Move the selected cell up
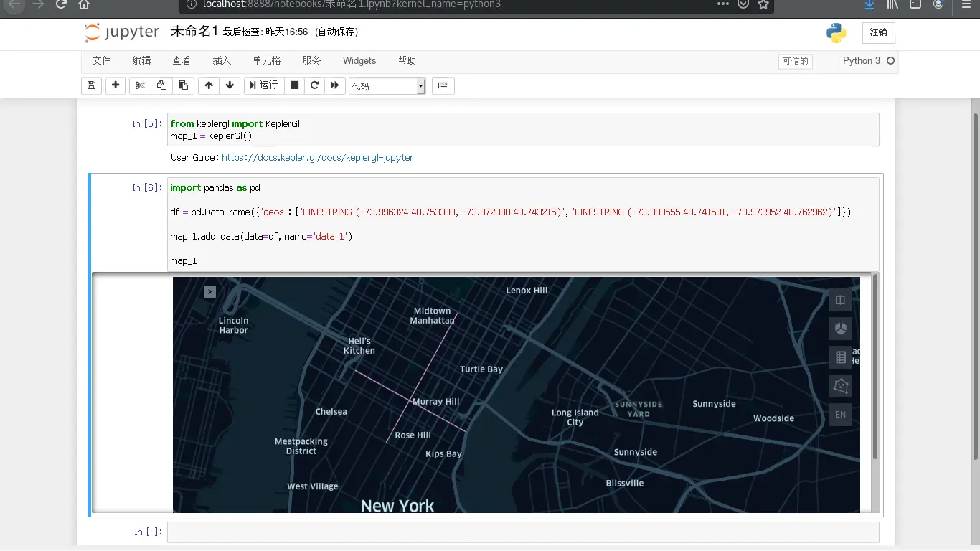This screenshot has width=980, height=551. pos(209,85)
